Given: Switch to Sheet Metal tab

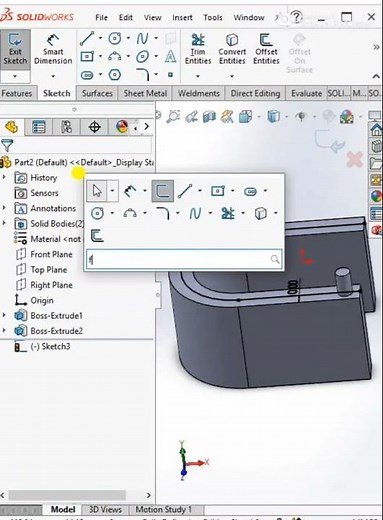Looking at the screenshot, I should point(145,93).
